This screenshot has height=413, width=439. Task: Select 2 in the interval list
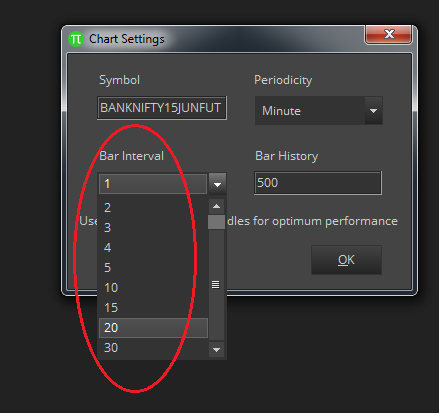pyautogui.click(x=153, y=208)
